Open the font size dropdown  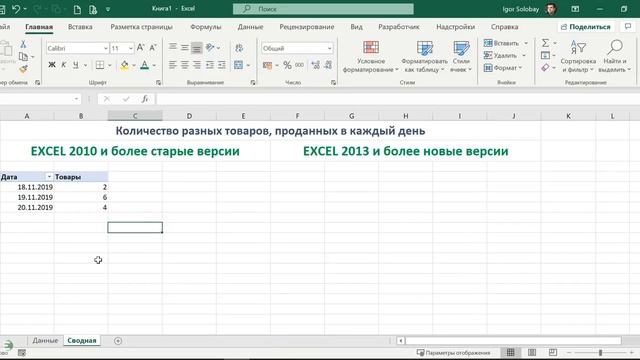[131, 48]
